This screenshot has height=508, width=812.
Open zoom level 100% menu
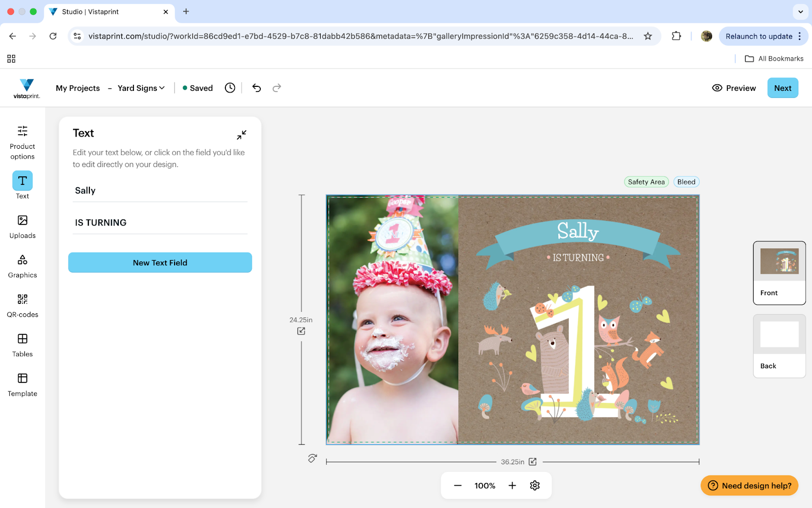[485, 486]
